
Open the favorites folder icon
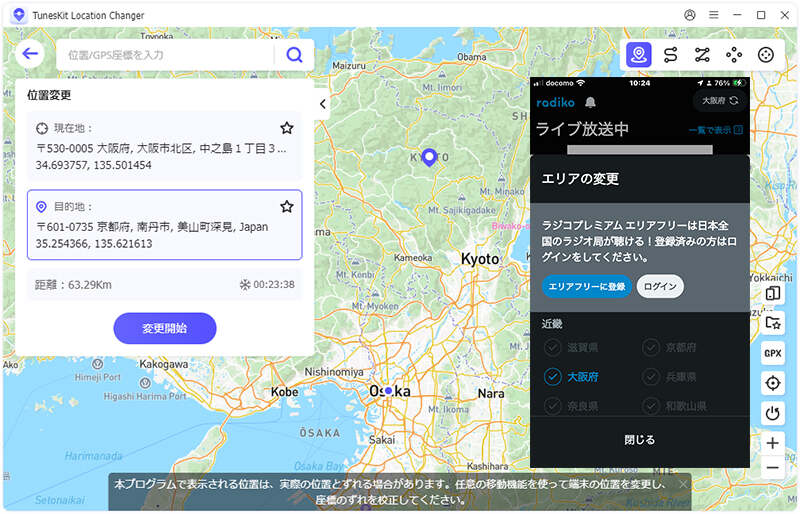(x=772, y=323)
